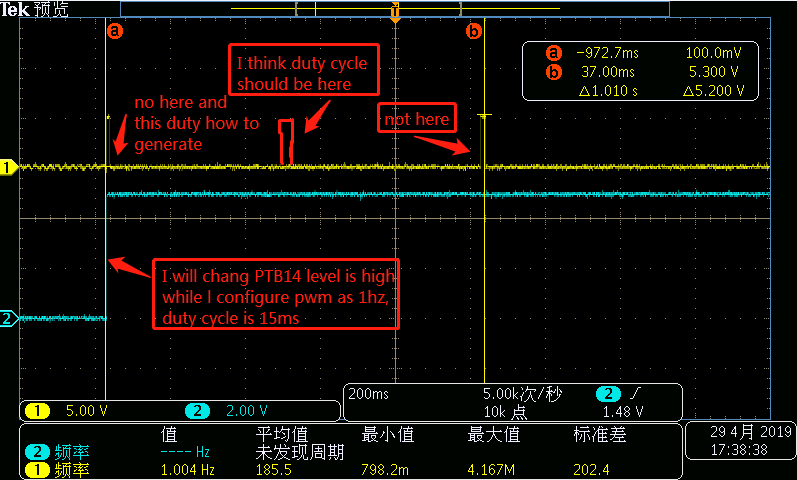Click the 1.48 V trigger level readout
Image resolution: width=797 pixels, height=480 pixels.
click(623, 411)
